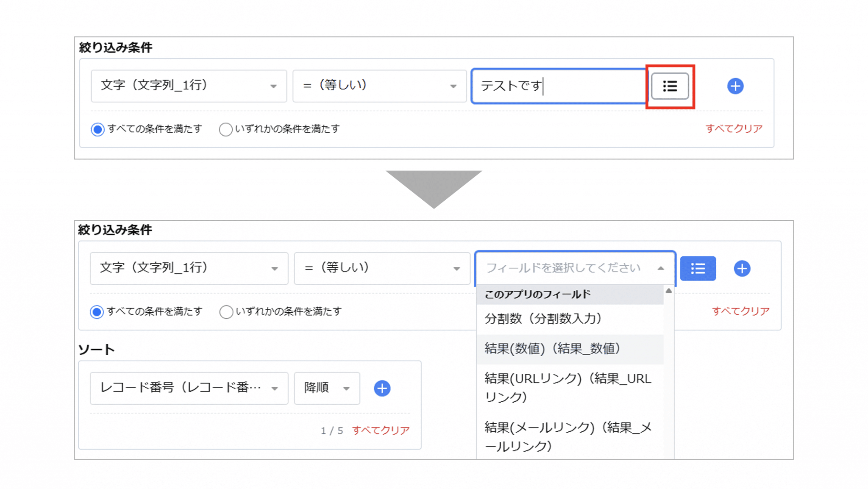Select lower すべての条件を満たす radio button

point(97,312)
